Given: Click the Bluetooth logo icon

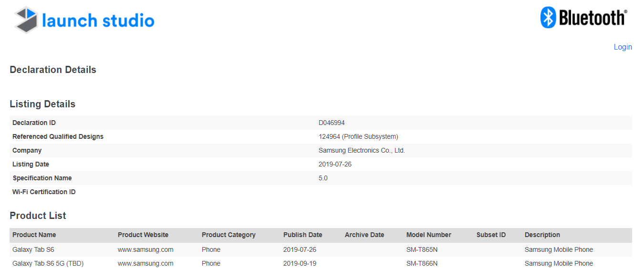Looking at the screenshot, I should [548, 18].
